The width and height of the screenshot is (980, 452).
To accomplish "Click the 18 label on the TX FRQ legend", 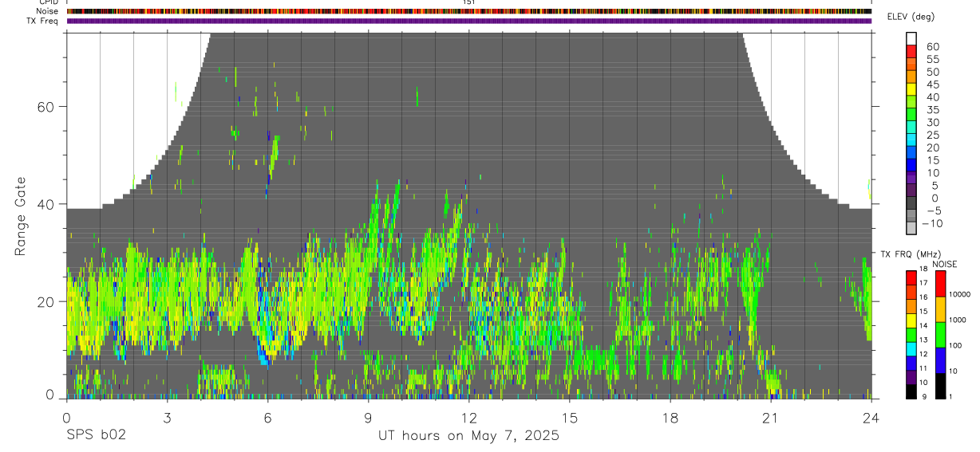I will [924, 270].
